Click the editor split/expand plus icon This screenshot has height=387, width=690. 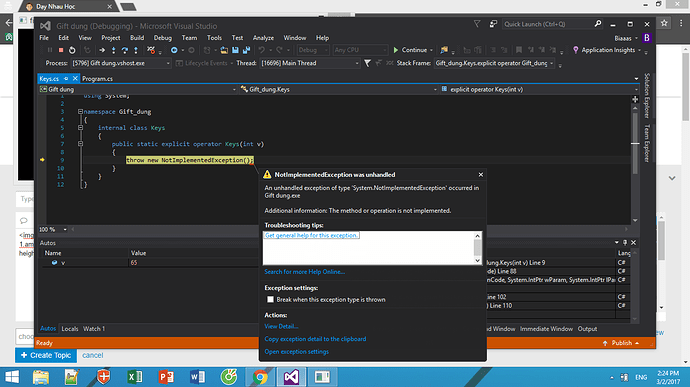pos(635,100)
